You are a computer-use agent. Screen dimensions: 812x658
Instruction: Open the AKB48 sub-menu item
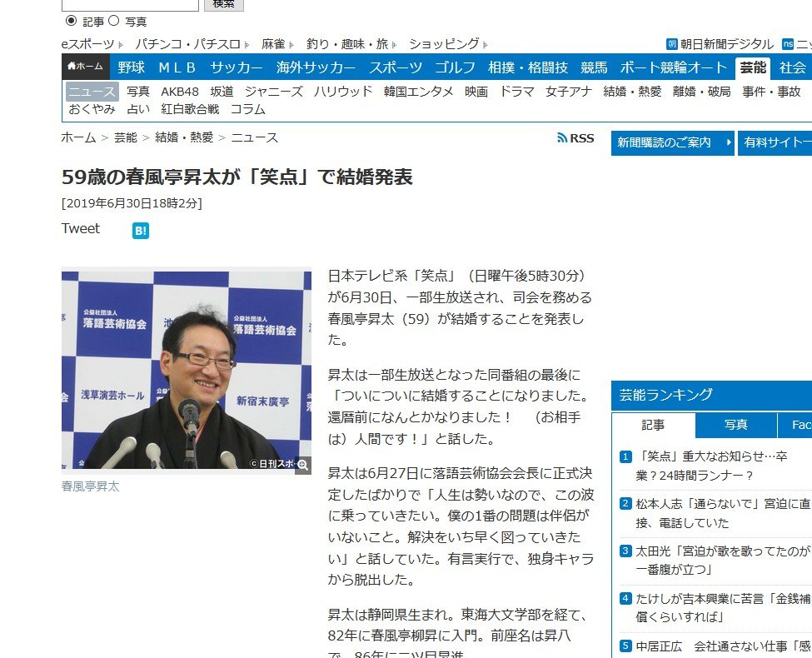pyautogui.click(x=180, y=92)
